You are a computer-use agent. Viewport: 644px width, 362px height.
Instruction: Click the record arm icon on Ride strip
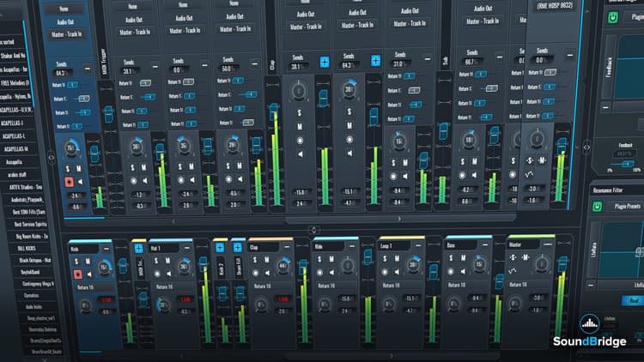[320, 272]
